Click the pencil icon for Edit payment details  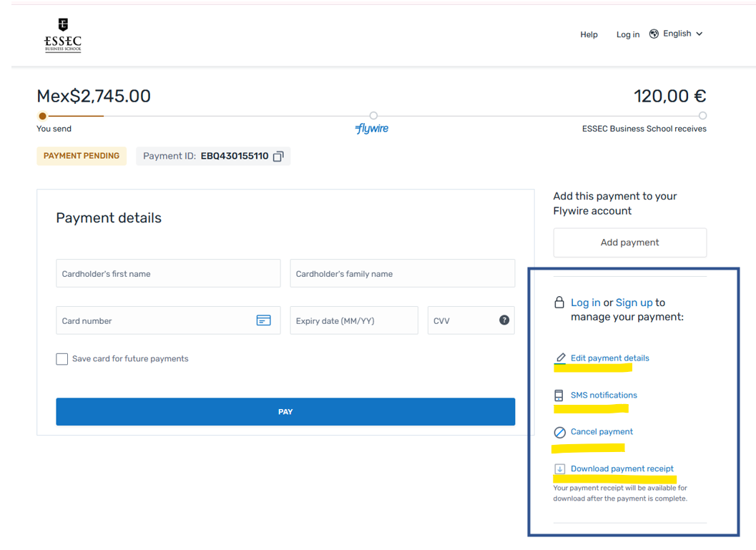(560, 358)
